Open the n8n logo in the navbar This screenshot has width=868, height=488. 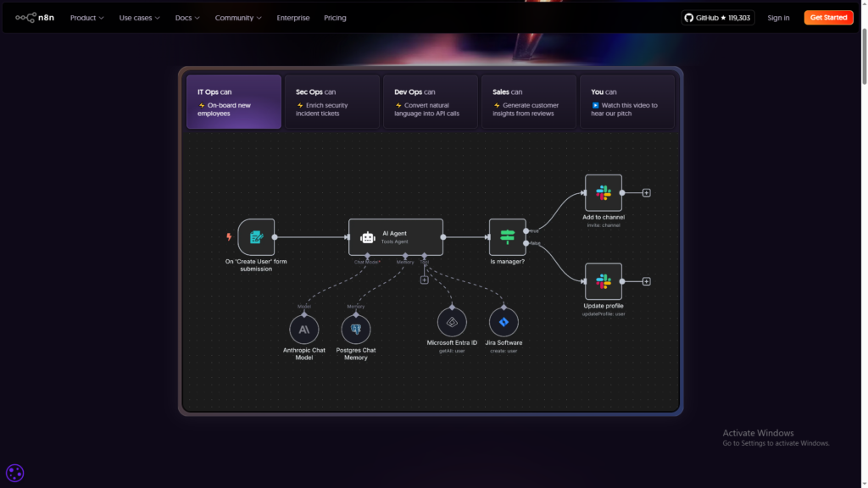(x=36, y=17)
